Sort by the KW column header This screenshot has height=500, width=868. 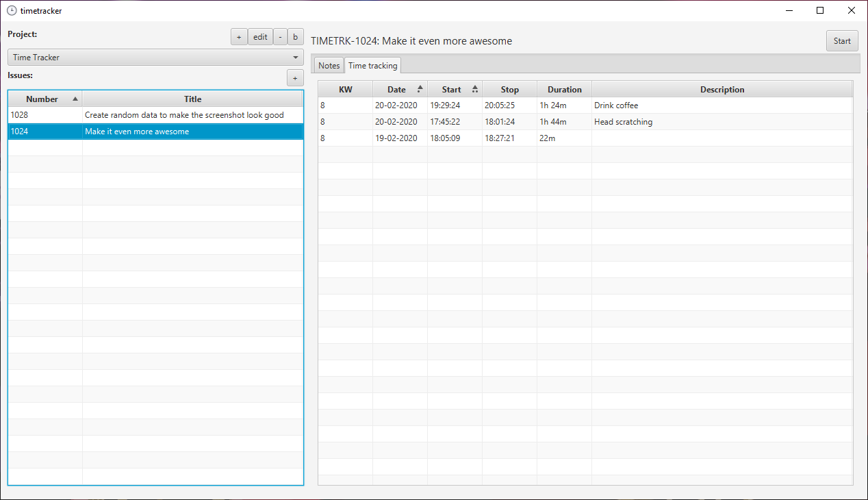coord(346,89)
